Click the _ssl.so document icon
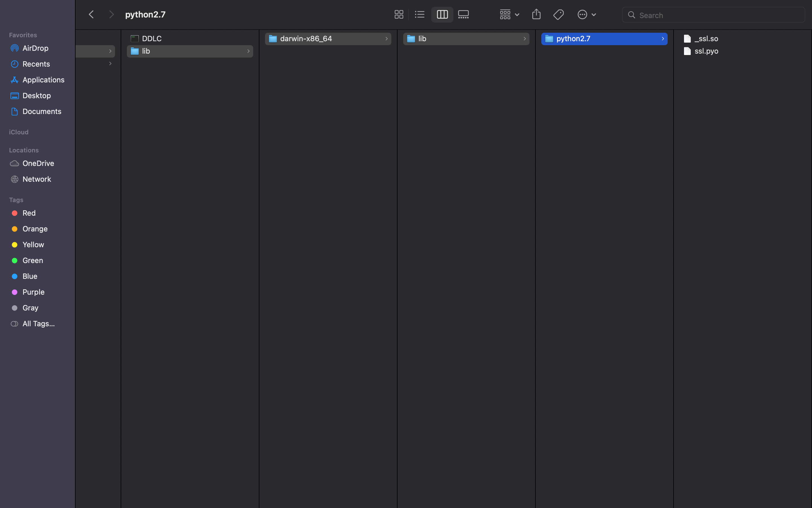 point(687,39)
